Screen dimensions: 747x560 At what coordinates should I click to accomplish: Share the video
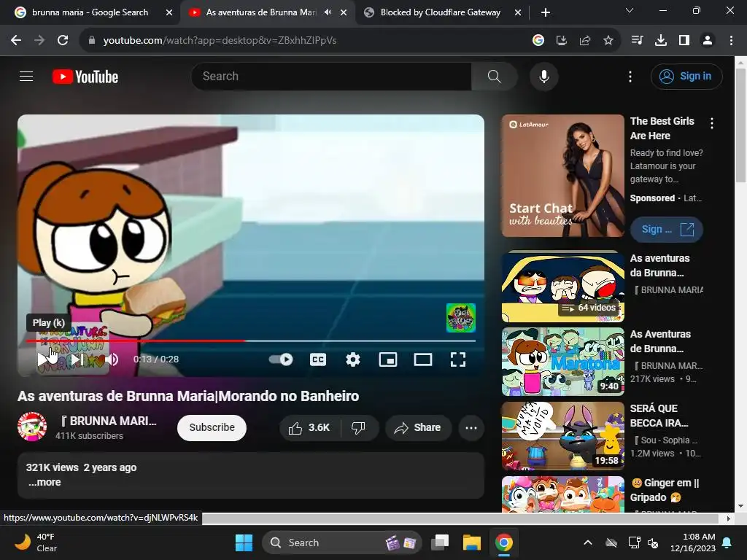[x=418, y=427]
